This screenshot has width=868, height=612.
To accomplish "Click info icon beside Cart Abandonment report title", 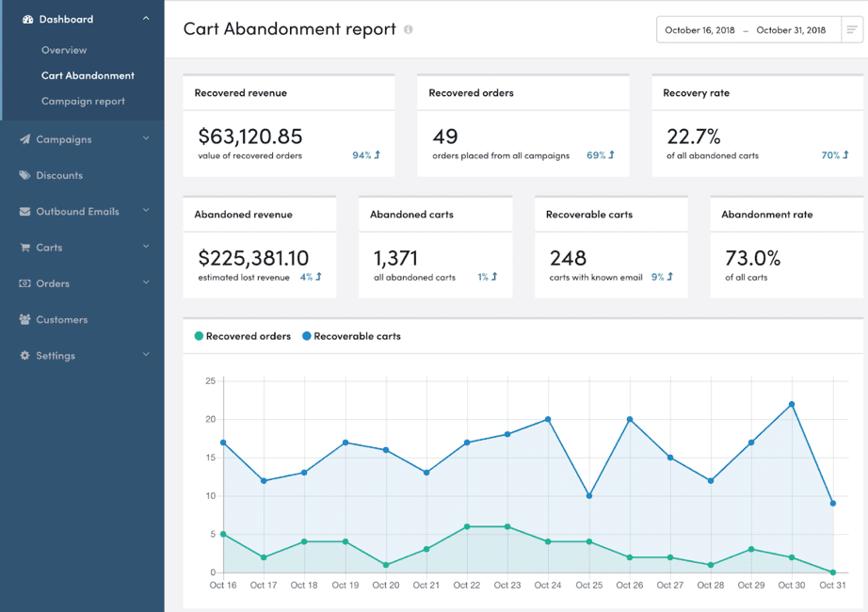I will (408, 29).
